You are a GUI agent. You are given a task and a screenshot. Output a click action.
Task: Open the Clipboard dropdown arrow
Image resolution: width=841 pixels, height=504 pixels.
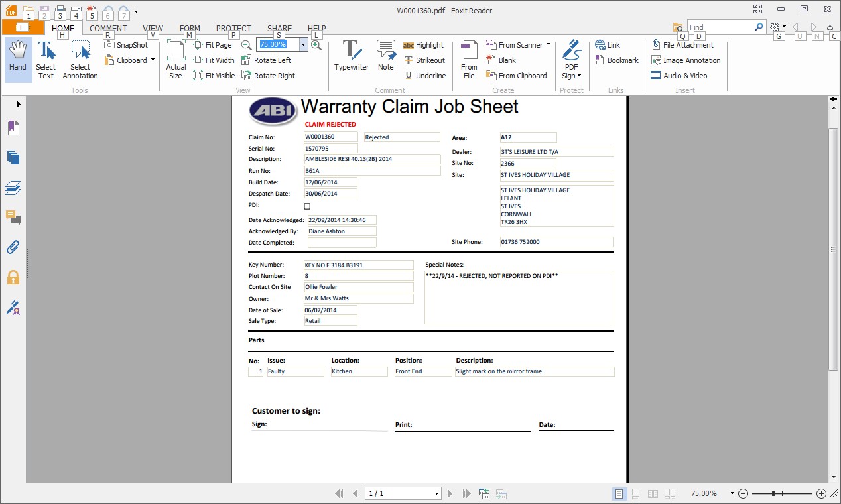[x=153, y=60]
